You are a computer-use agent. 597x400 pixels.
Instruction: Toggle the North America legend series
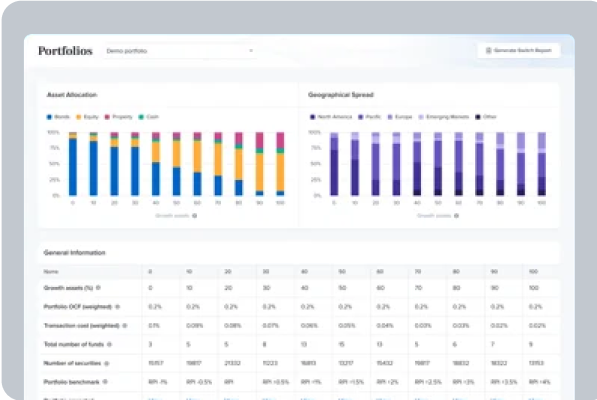tap(331, 117)
